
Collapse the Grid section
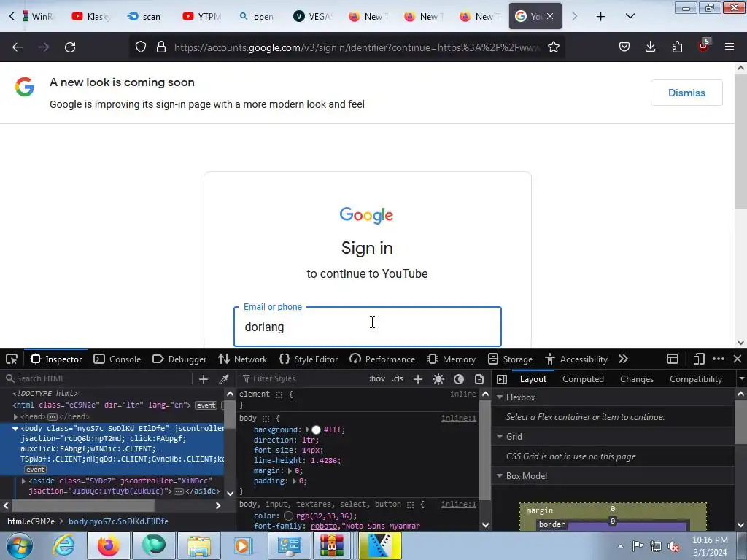(x=500, y=436)
